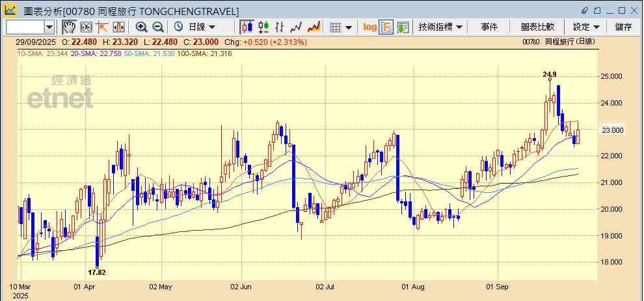Viewport: 644px width, 301px height.
Task: Switch to OHLC bar chart type
Action: [280, 27]
